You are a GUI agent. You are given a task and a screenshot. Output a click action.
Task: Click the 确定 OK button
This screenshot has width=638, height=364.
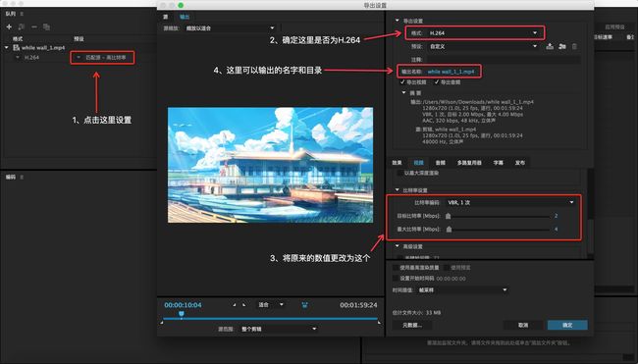[567, 325]
